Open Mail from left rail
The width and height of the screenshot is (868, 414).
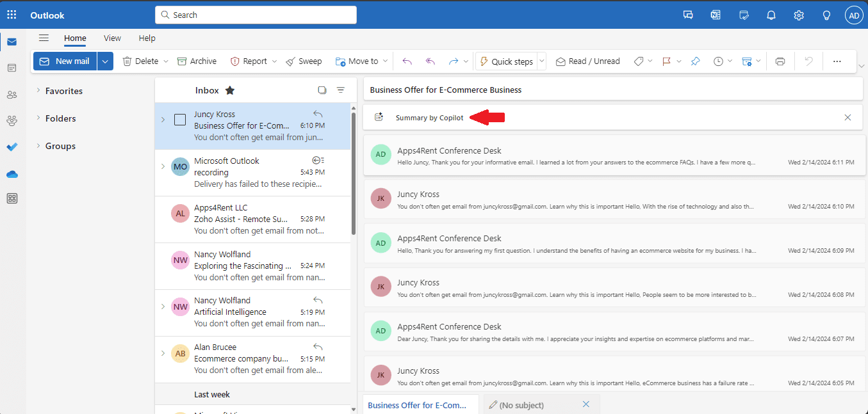click(x=12, y=42)
